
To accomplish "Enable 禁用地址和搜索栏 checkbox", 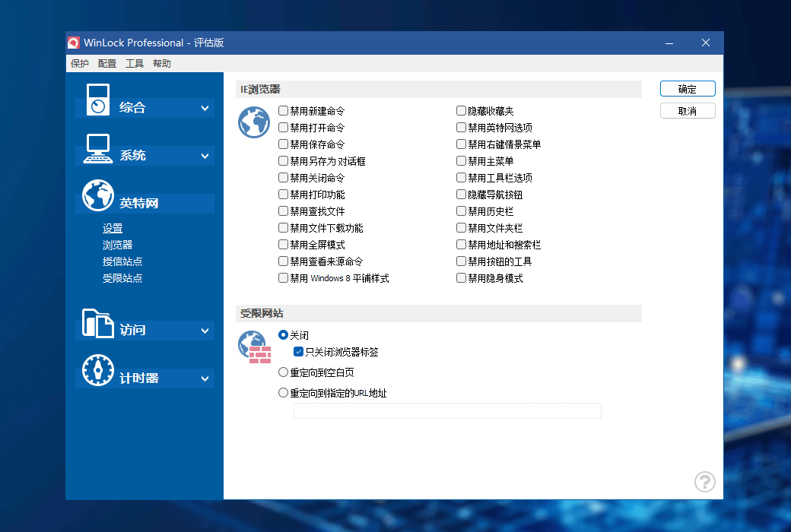I will click(461, 245).
